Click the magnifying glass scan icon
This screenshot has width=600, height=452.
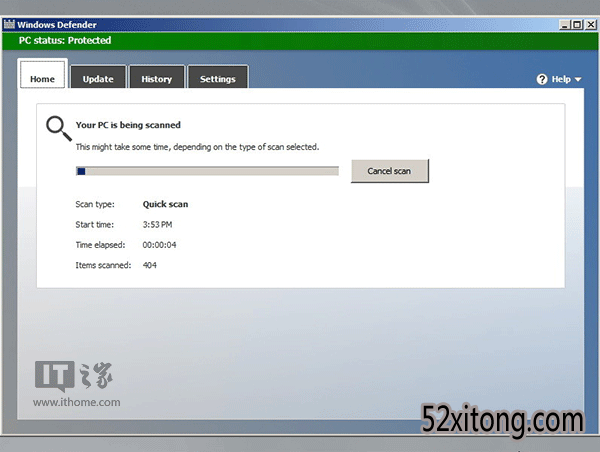tap(59, 128)
